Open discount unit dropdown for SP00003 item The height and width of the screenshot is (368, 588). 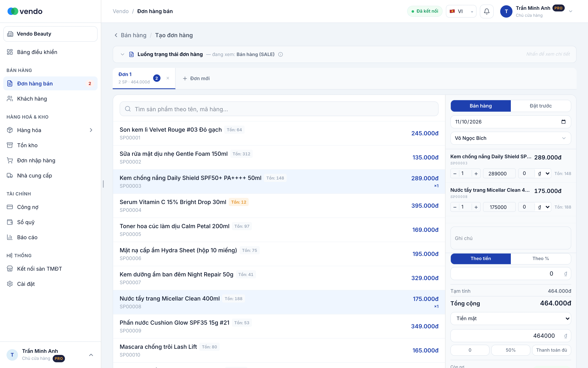tap(543, 174)
